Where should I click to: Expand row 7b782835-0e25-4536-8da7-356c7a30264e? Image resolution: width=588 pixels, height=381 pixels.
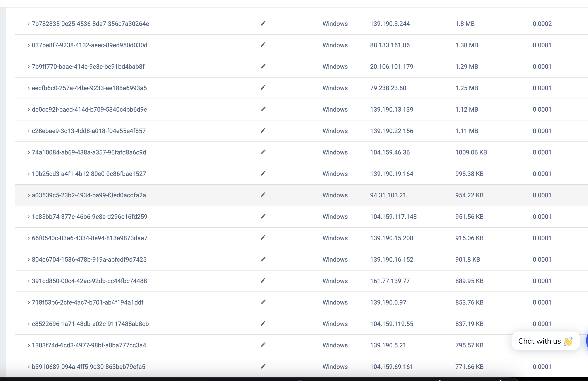[29, 24]
